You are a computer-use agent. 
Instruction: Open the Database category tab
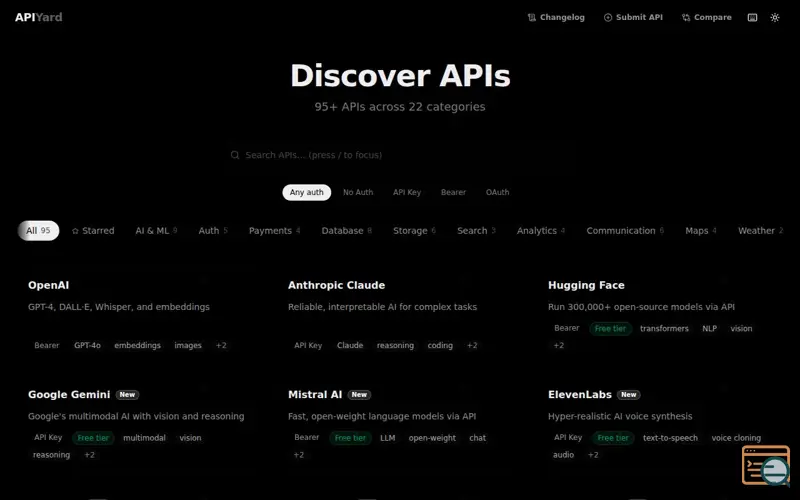pos(346,231)
